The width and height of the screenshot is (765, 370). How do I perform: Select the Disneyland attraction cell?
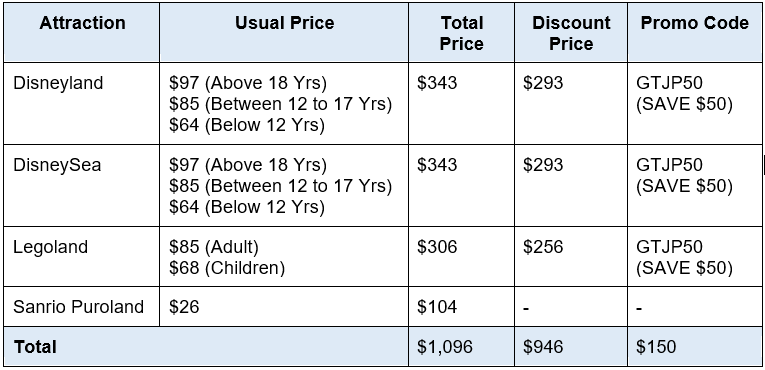click(82, 103)
